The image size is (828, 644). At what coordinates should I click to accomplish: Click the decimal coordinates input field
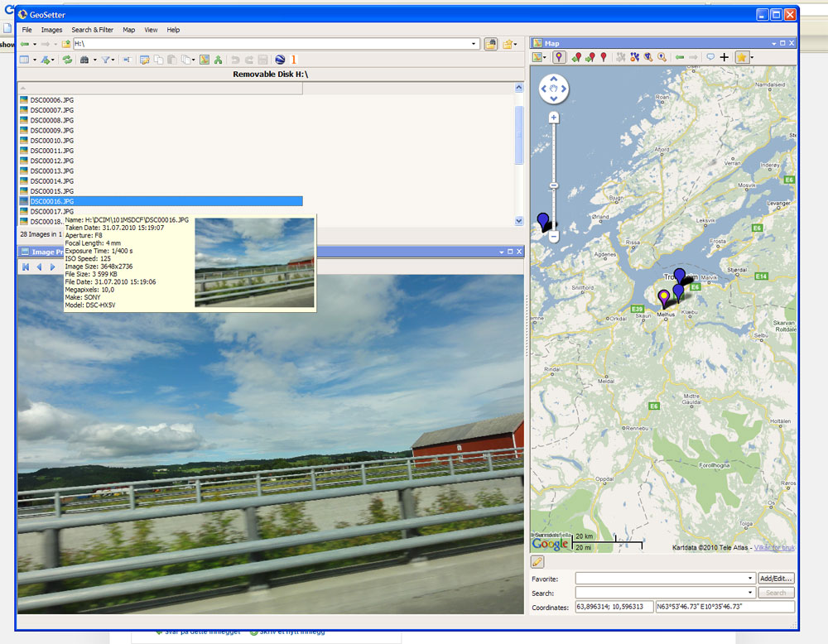(614, 607)
